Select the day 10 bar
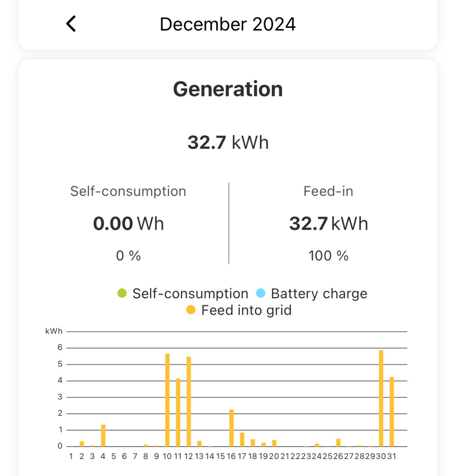The width and height of the screenshot is (456, 476). (167, 400)
